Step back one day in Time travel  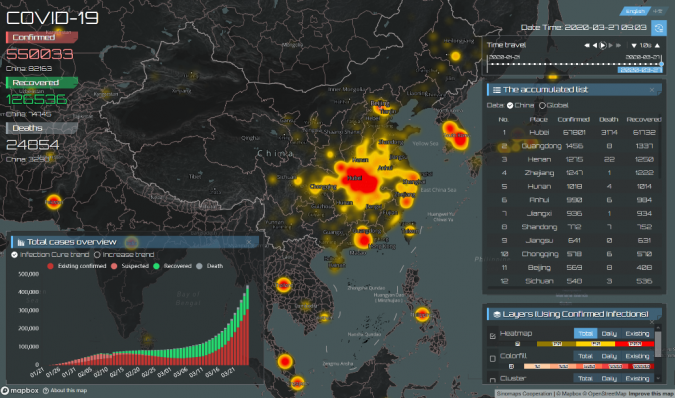pyautogui.click(x=595, y=45)
